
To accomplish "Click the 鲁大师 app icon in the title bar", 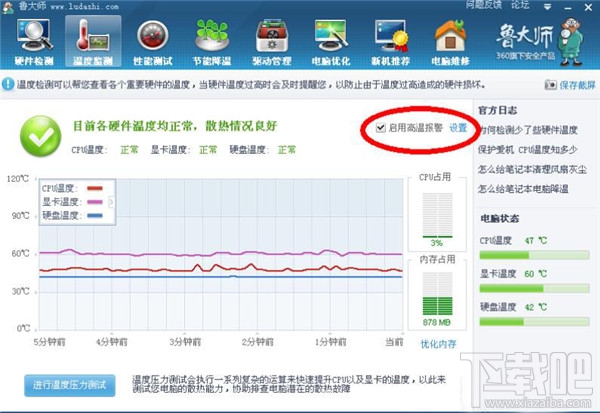I will [8, 6].
